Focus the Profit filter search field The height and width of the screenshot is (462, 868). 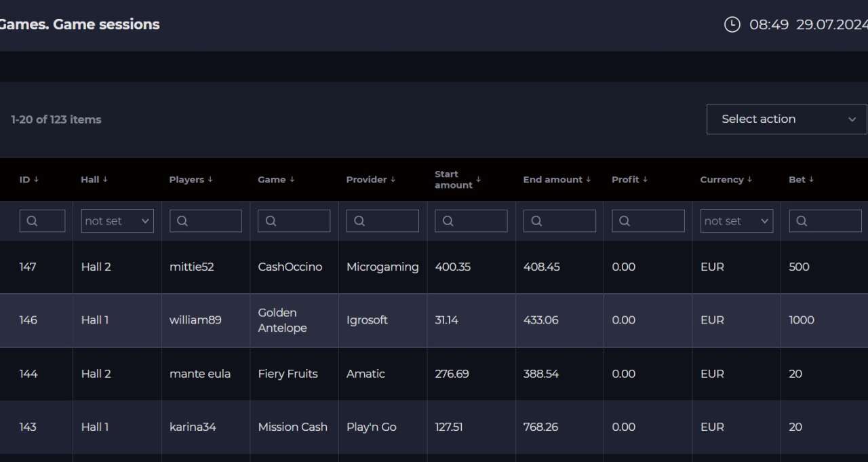pyautogui.click(x=648, y=221)
